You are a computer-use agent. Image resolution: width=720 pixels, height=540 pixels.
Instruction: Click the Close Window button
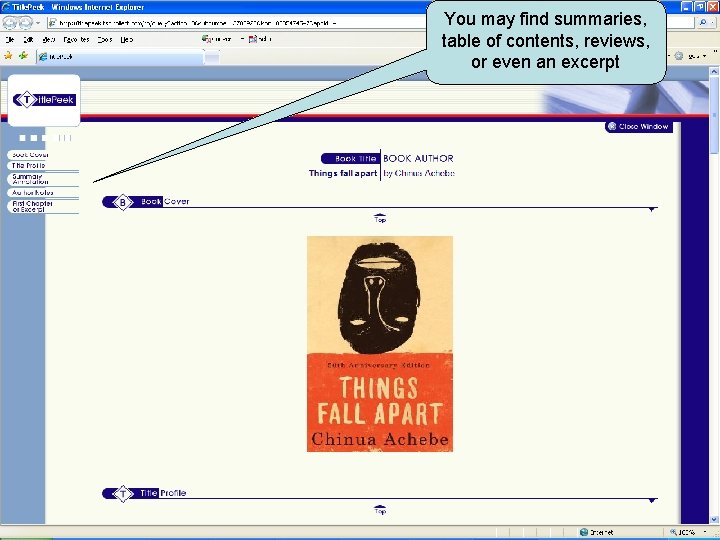coord(639,126)
